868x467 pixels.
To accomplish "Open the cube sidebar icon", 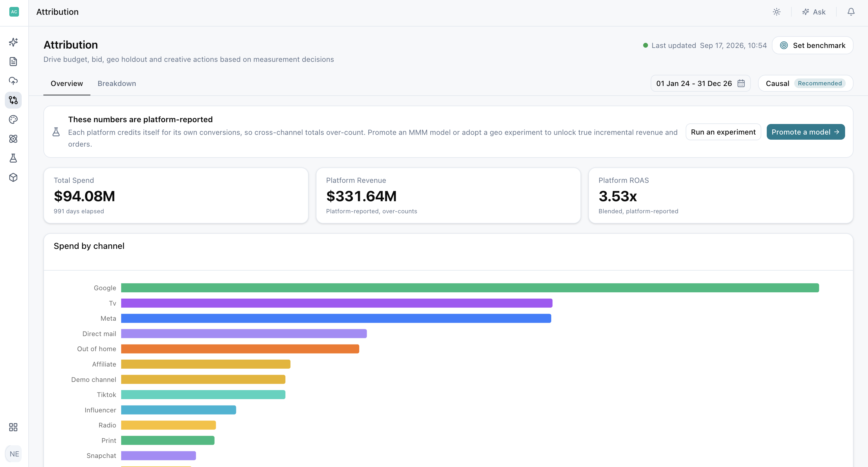I will [x=13, y=177].
